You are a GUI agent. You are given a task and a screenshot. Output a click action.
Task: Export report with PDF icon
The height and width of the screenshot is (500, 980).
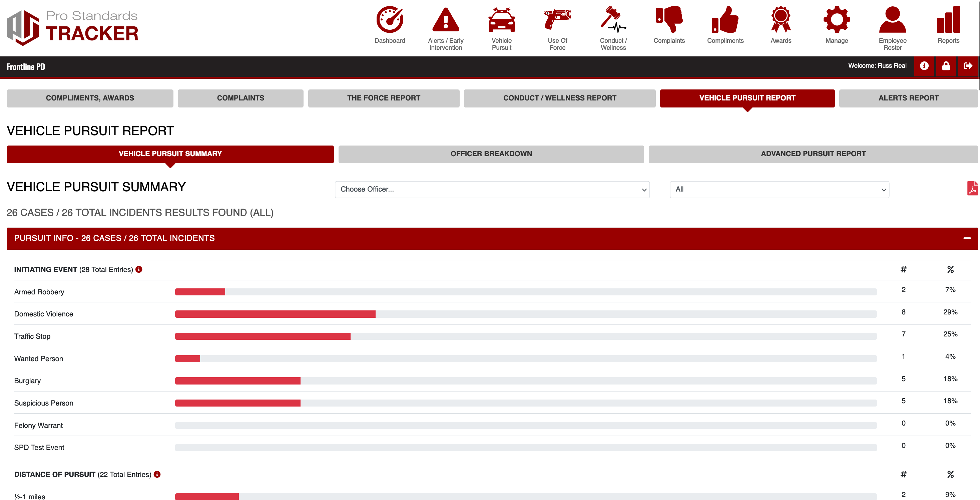coord(972,189)
